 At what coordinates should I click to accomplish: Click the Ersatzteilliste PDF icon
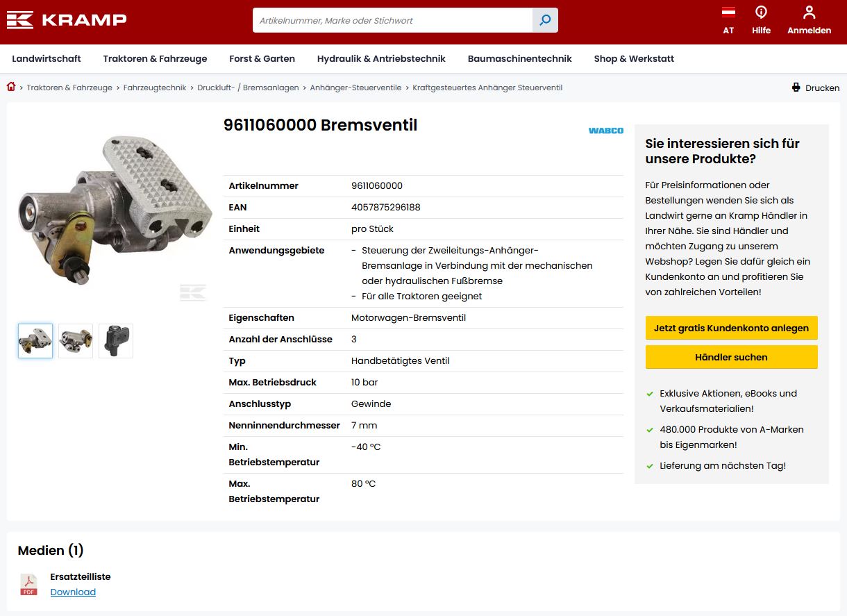pyautogui.click(x=28, y=585)
